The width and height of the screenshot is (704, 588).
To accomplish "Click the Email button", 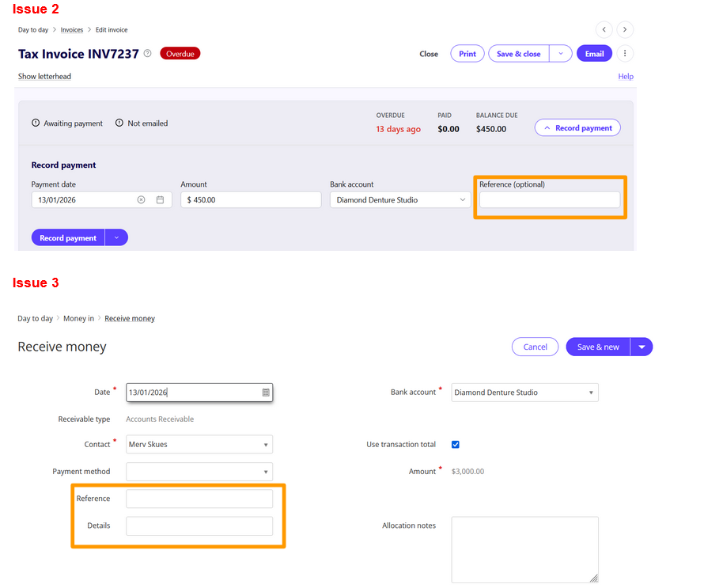I will coord(595,54).
